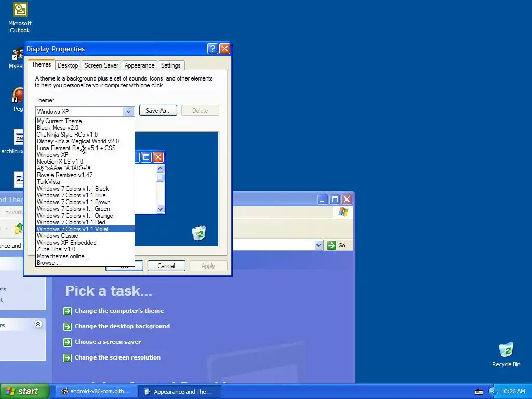Switch to the Settings tab
Screen dimensions: 532x399
pyautogui.click(x=170, y=65)
